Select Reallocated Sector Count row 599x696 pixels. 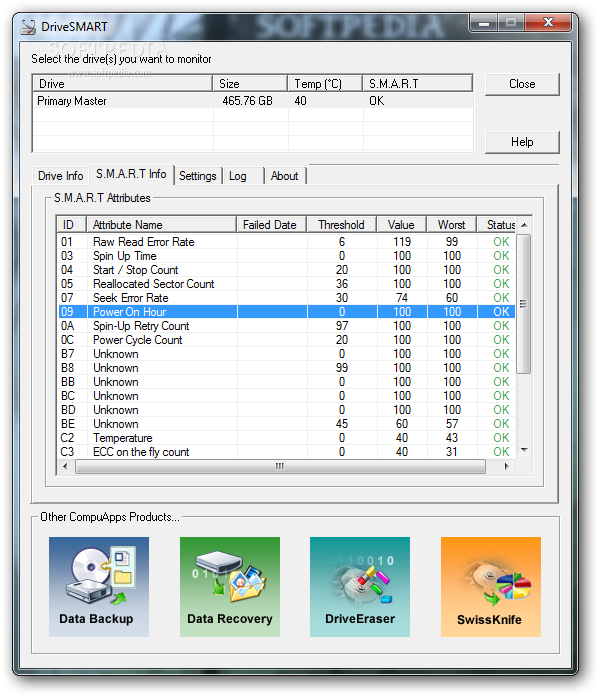coord(286,284)
